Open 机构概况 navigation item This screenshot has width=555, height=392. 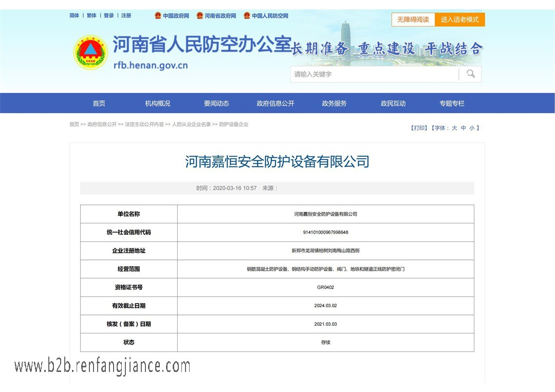[158, 103]
